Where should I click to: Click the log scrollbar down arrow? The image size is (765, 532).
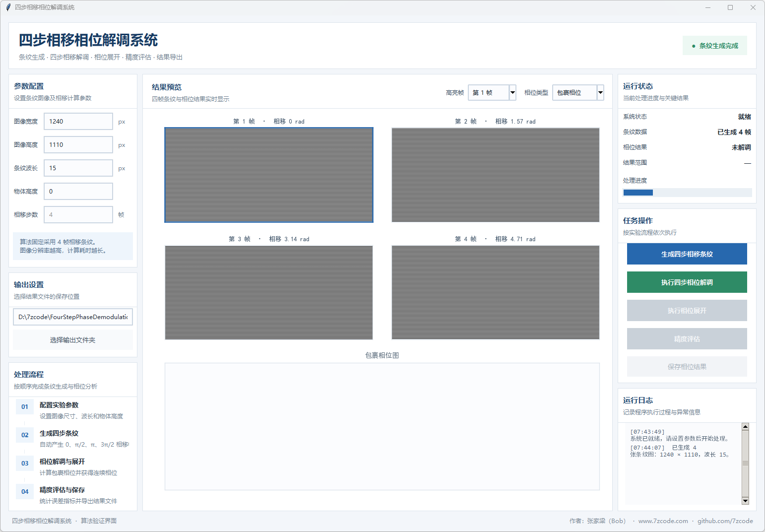click(x=745, y=501)
